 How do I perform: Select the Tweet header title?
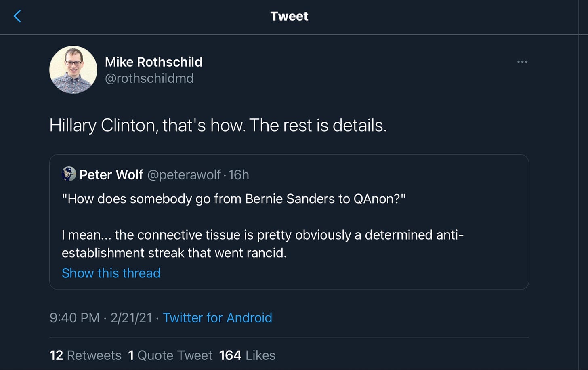(289, 16)
